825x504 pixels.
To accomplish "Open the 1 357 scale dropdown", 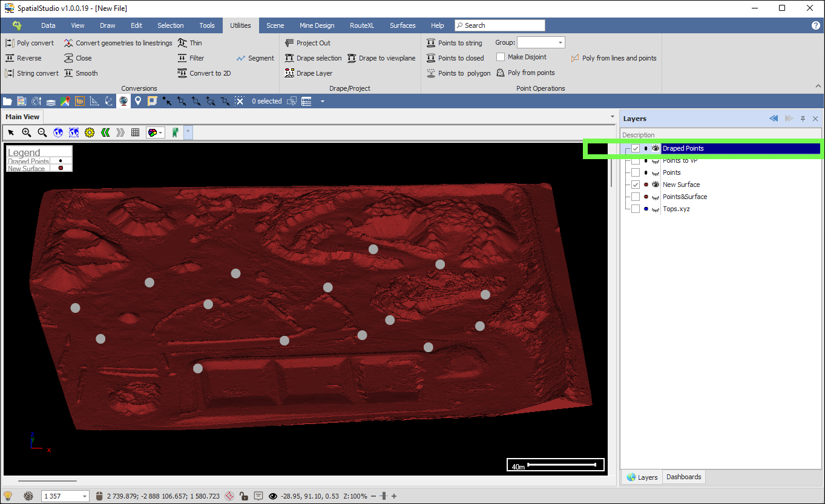I will click(x=84, y=496).
